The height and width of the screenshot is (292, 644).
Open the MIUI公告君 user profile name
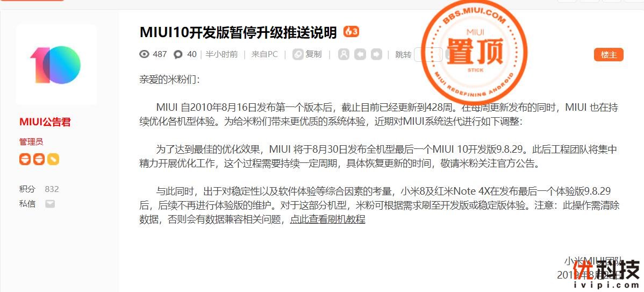pos(45,122)
